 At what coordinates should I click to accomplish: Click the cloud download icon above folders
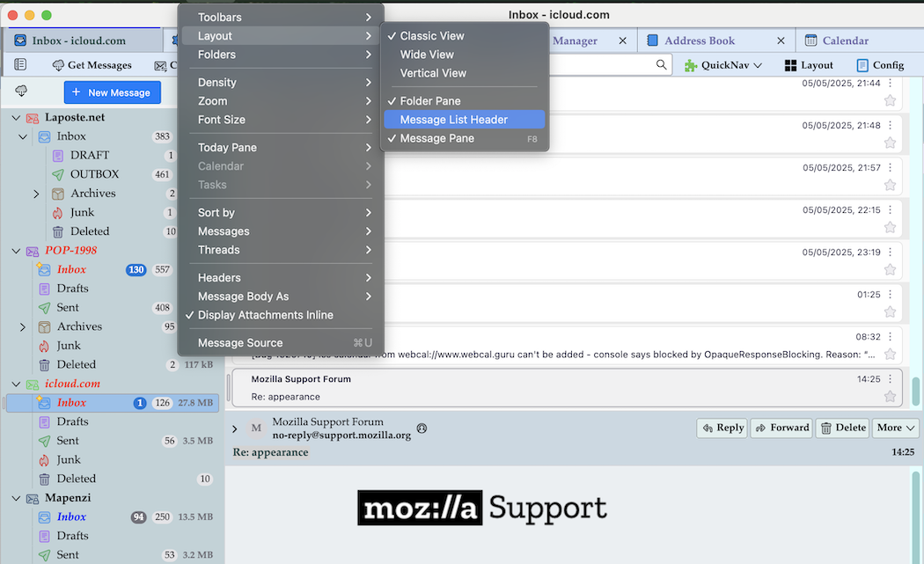21,92
